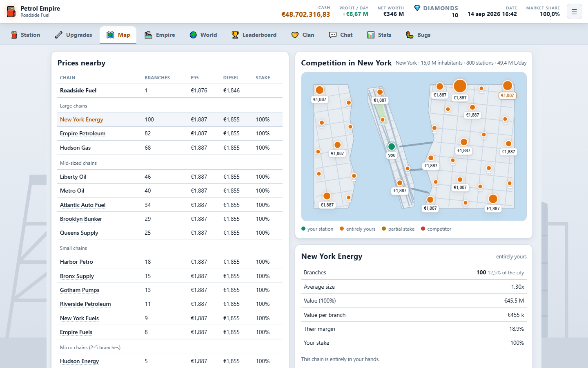The image size is (588, 368).
Task: Click the Value per branch €455 k
Action: pyautogui.click(x=516, y=315)
